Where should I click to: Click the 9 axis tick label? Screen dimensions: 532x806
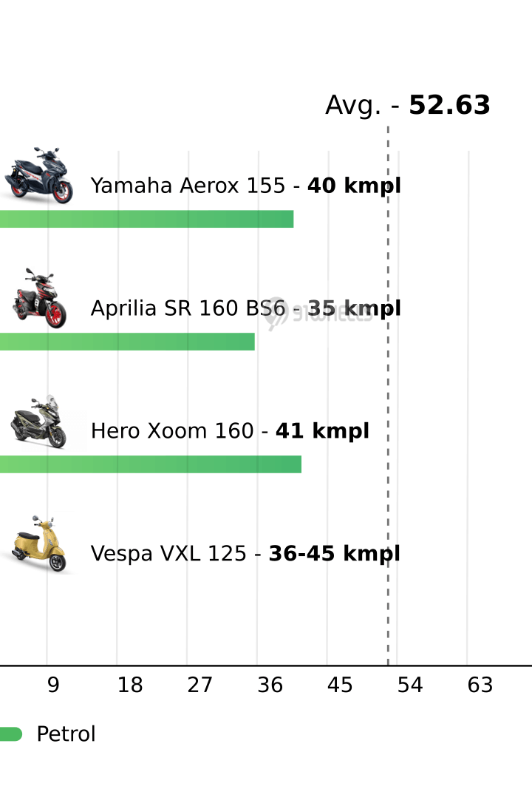point(53,685)
